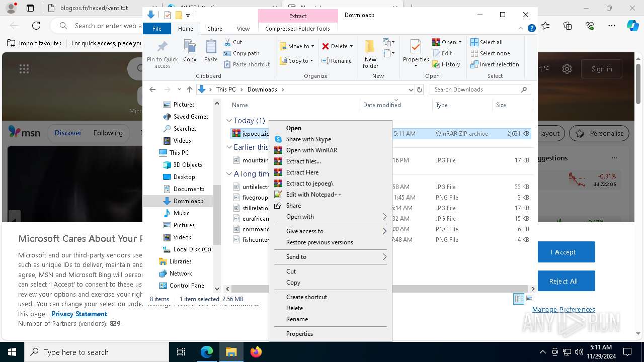Open the Task View taskbar icon

(x=181, y=352)
